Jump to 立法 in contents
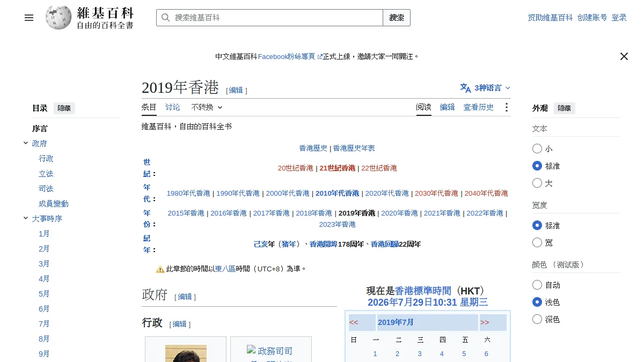The width and height of the screenshot is (644, 362). click(x=46, y=174)
